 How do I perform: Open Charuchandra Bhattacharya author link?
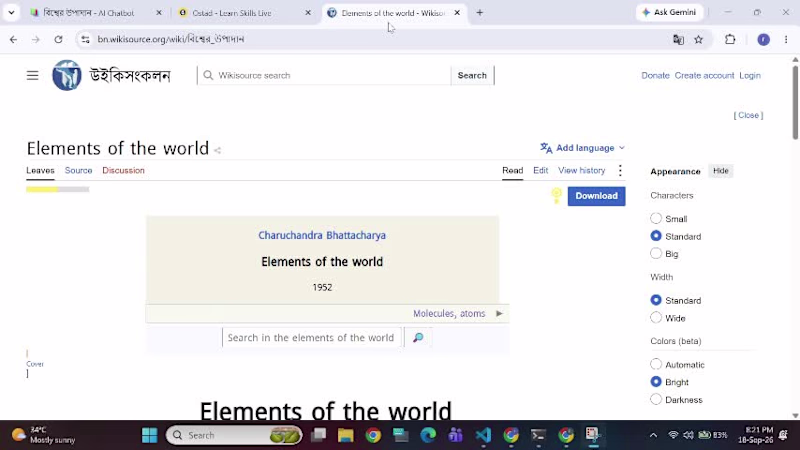[322, 235]
